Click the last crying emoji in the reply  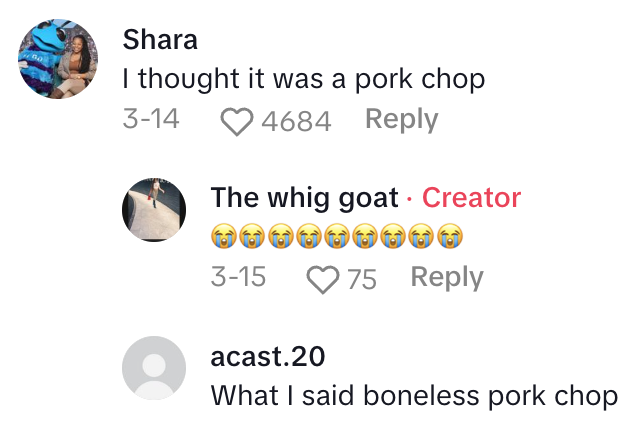point(450,236)
